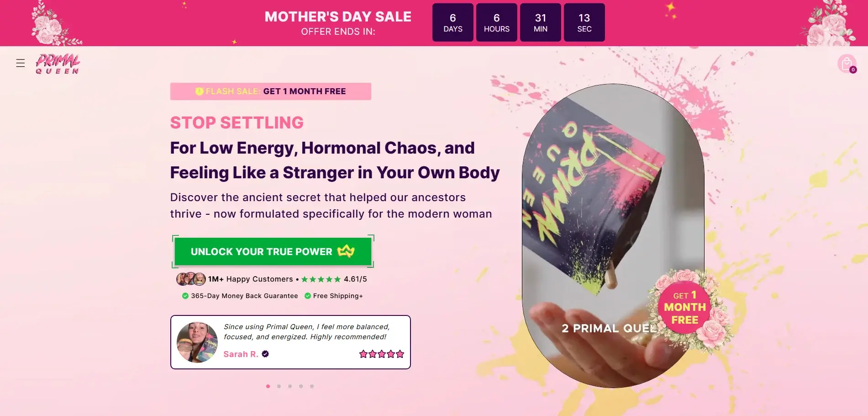868x416 pixels.
Task: Open the shopping cart bag icon
Action: 847,64
